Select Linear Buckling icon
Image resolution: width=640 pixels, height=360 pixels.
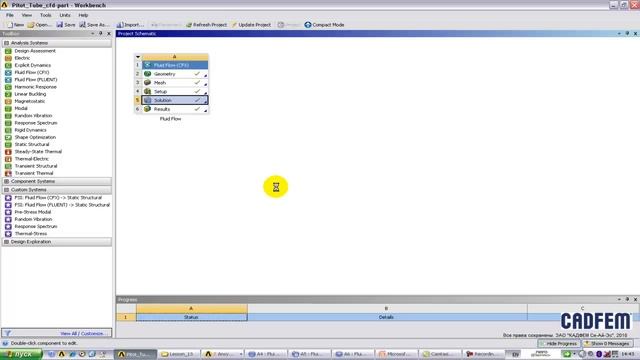click(x=8, y=94)
